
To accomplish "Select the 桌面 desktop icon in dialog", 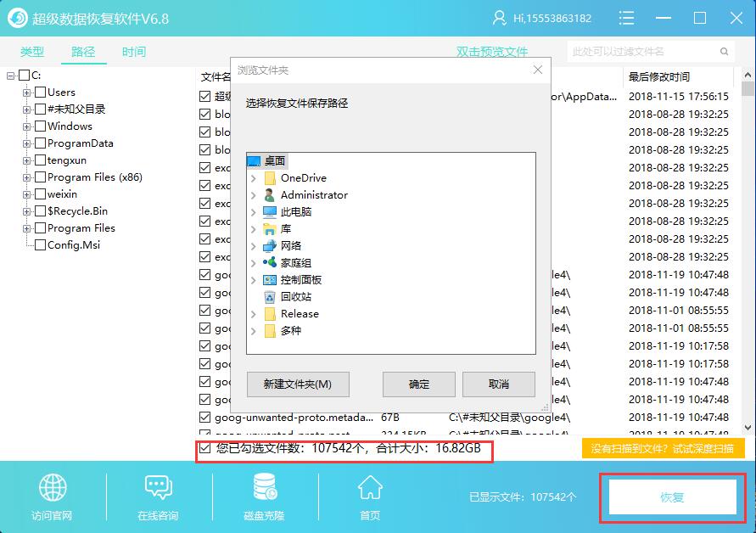I will (x=254, y=160).
